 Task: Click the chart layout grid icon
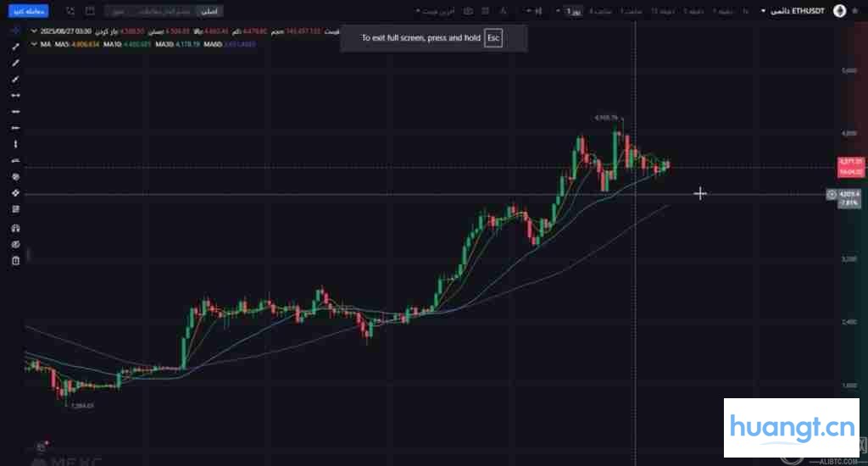tap(90, 11)
